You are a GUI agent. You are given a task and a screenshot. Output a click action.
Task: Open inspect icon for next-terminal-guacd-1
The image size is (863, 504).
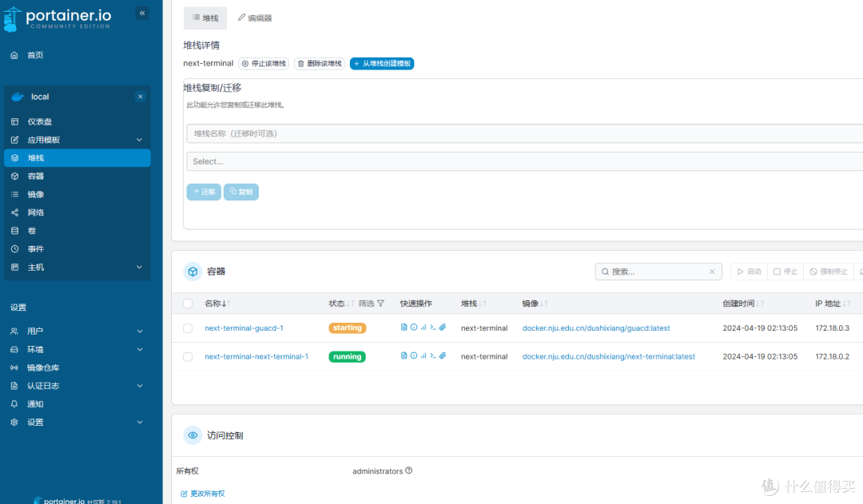(x=414, y=327)
